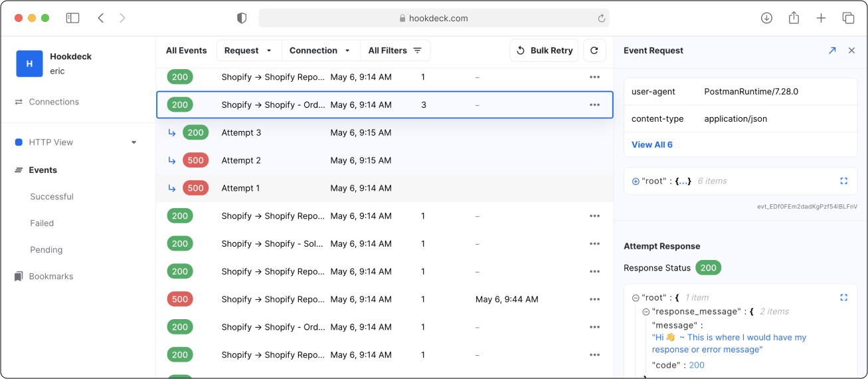Viewport: 868px width, 379px height.
Task: Reload page from address bar icon
Action: [602, 18]
